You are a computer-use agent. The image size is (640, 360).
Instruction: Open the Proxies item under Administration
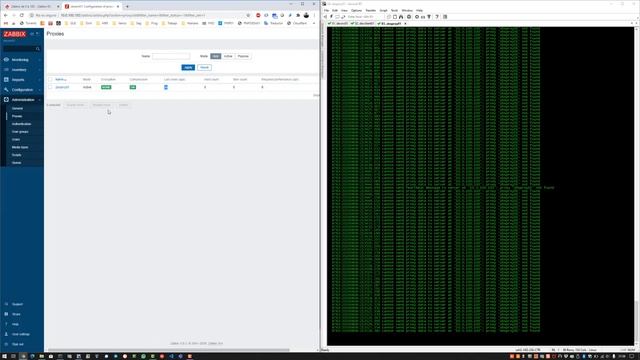(17, 116)
